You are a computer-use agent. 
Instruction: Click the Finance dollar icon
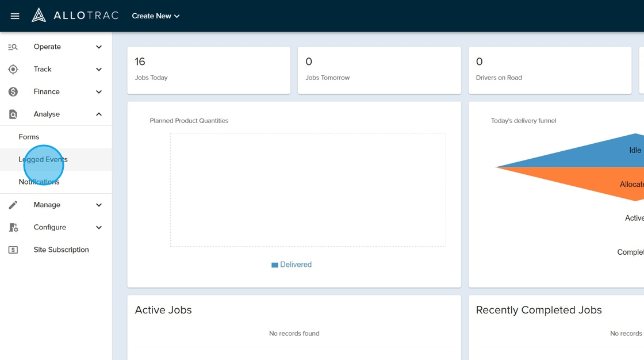(13, 92)
